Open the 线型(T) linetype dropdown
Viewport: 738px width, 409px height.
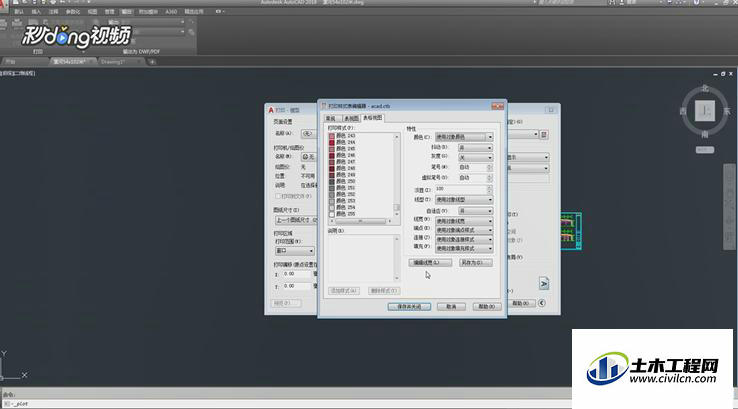pyautogui.click(x=464, y=200)
